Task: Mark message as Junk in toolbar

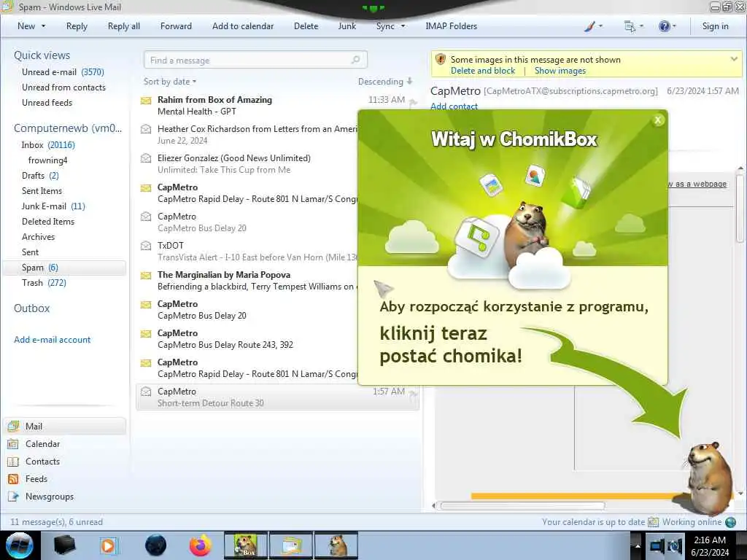Action: [347, 26]
